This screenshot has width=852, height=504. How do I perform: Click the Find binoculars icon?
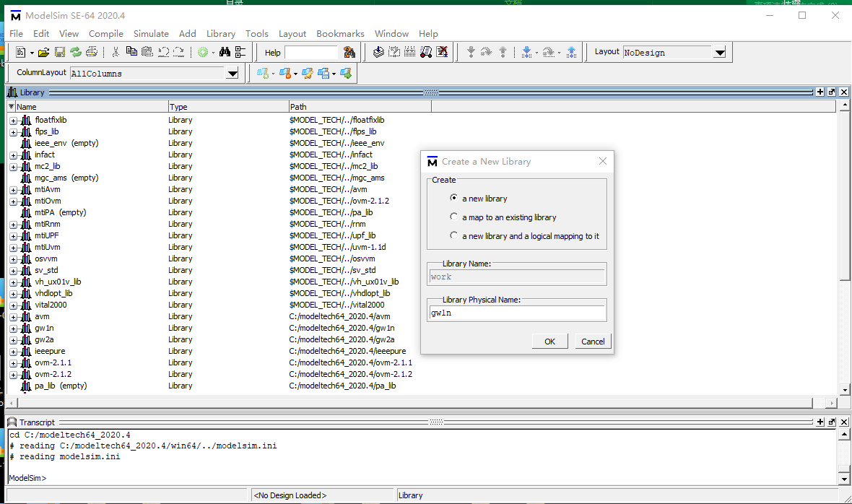pos(225,52)
